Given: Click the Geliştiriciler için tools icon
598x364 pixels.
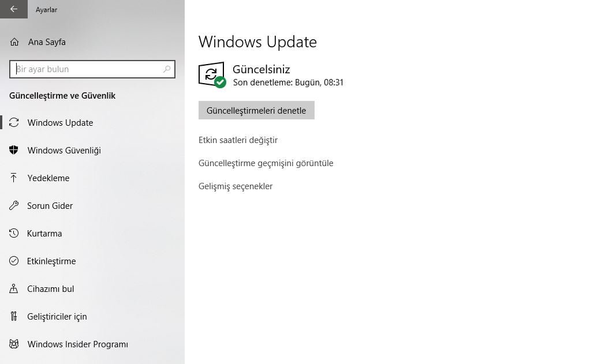Looking at the screenshot, I should [14, 316].
